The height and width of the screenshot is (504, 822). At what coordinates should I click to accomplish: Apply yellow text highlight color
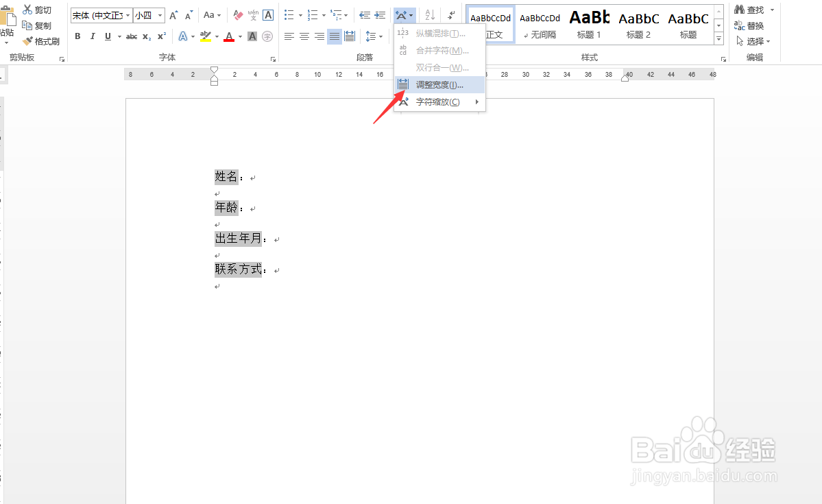coord(205,36)
